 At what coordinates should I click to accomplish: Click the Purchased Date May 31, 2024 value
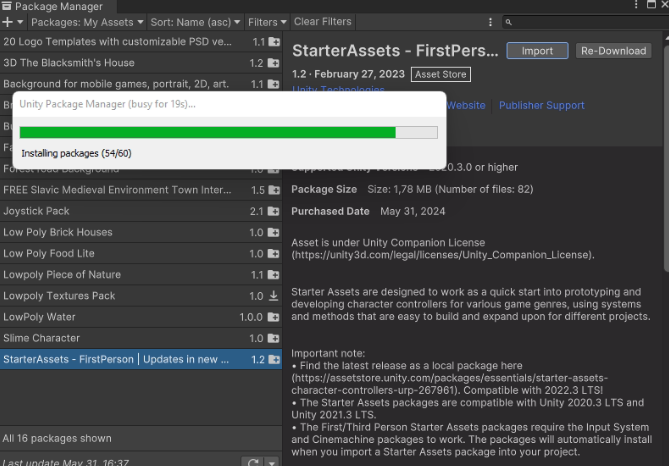(x=413, y=211)
